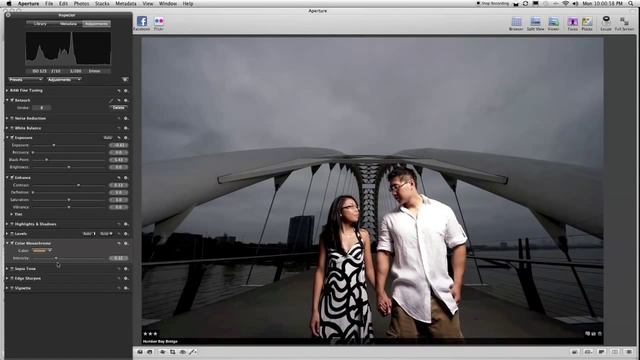Open the White Balance gear menu
This screenshot has width=640, height=360.
126,128
